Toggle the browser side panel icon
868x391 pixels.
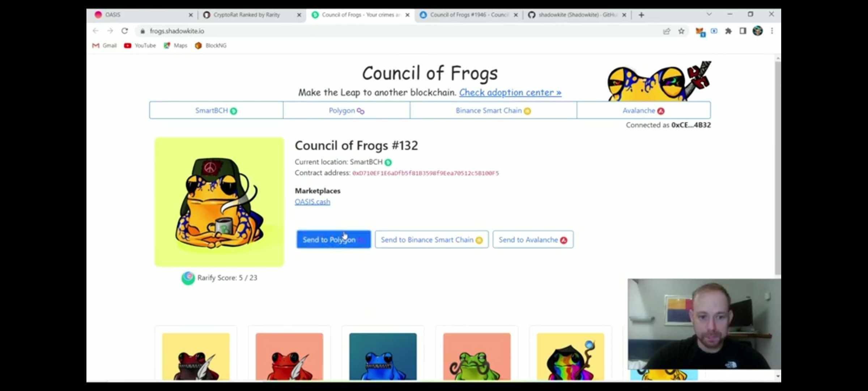(743, 31)
